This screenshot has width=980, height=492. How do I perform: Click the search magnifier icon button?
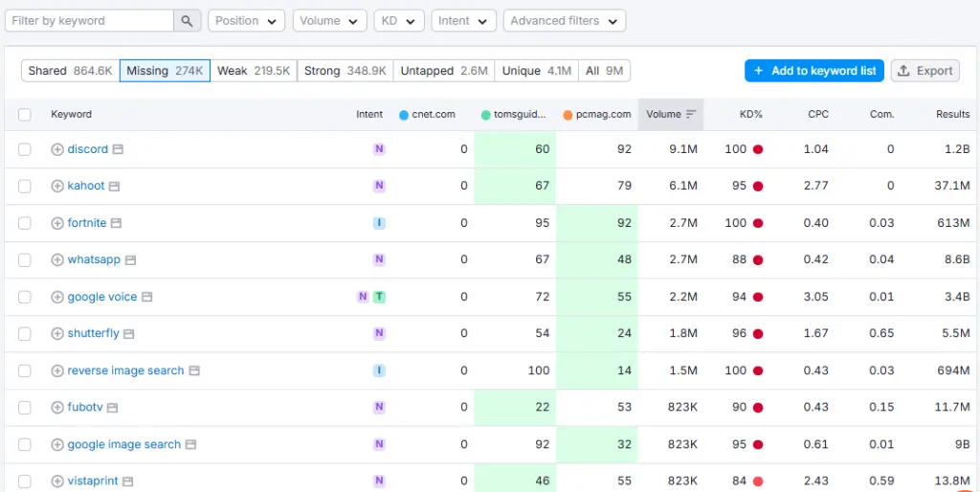(188, 20)
